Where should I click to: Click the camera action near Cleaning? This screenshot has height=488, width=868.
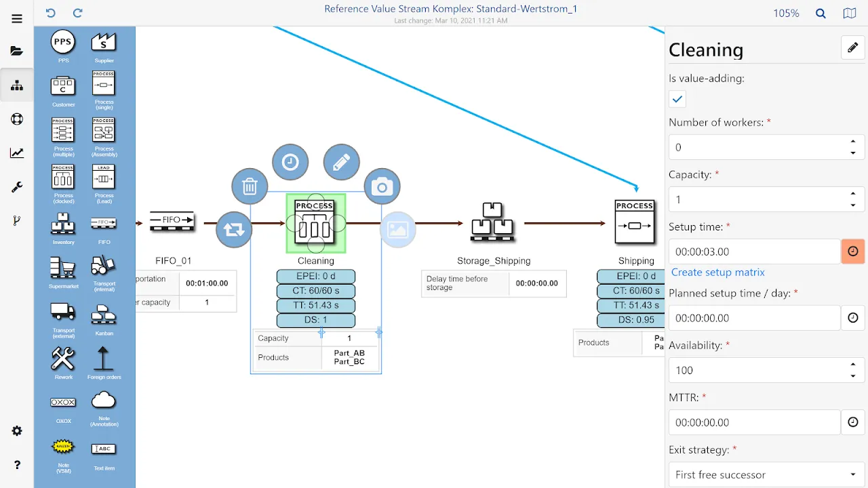(382, 187)
